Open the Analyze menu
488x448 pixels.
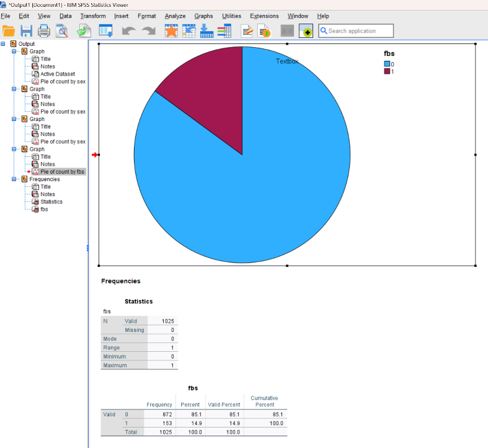coord(175,16)
